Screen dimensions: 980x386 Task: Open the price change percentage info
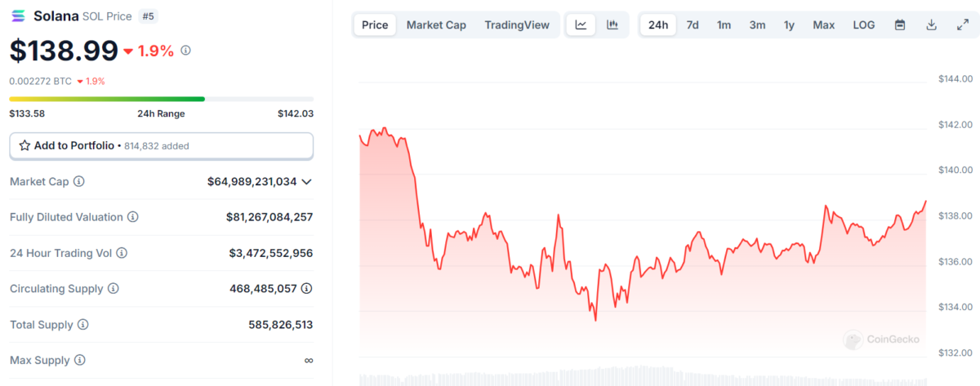pos(185,51)
